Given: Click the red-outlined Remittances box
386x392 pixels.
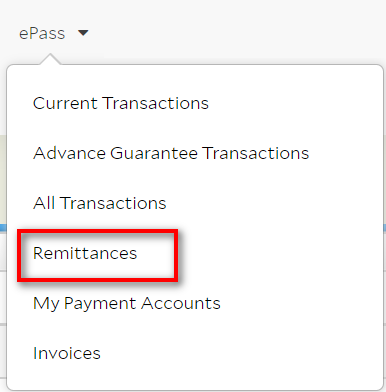Looking at the screenshot, I should [x=97, y=255].
